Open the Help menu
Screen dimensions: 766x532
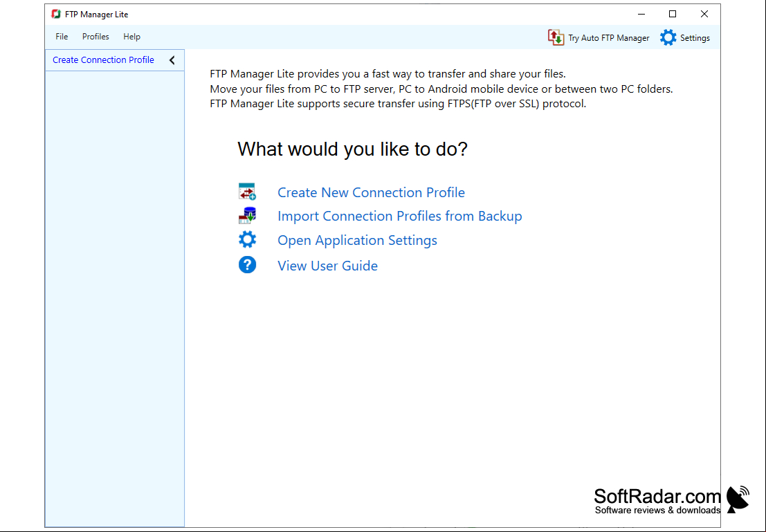(131, 37)
